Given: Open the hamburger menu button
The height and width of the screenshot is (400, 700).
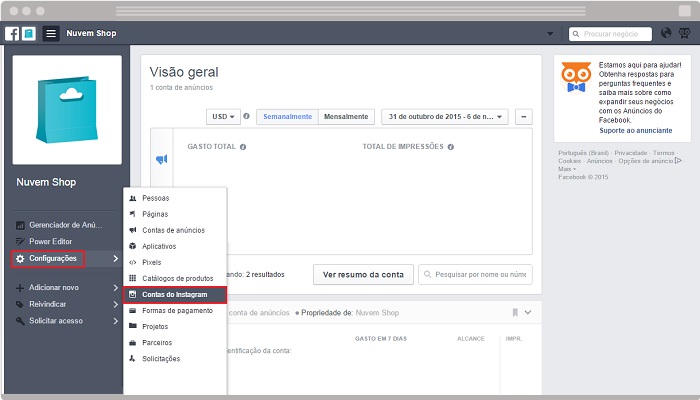Looking at the screenshot, I should click(51, 33).
